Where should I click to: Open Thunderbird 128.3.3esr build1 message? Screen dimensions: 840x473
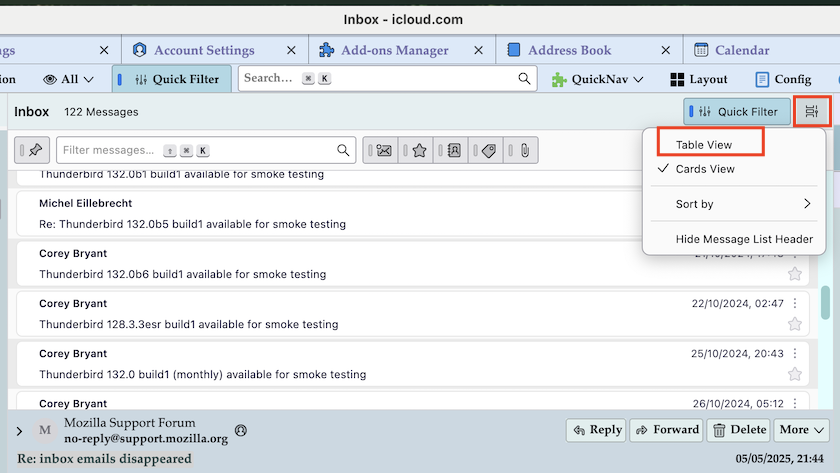coord(412,314)
